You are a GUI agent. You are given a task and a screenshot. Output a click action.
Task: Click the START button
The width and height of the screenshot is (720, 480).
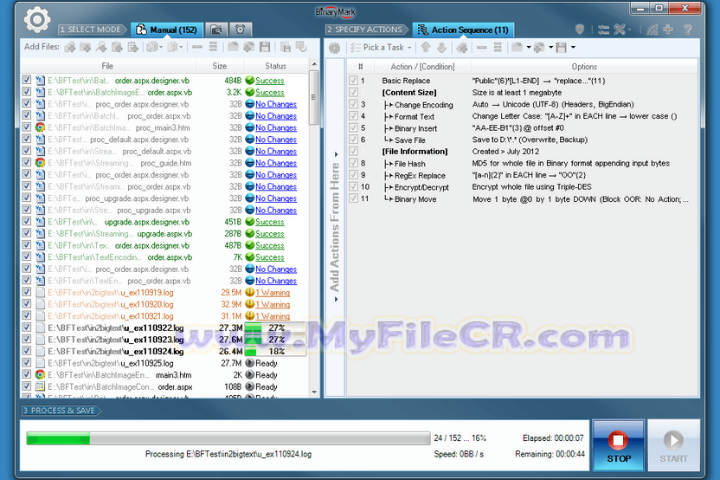(x=674, y=445)
